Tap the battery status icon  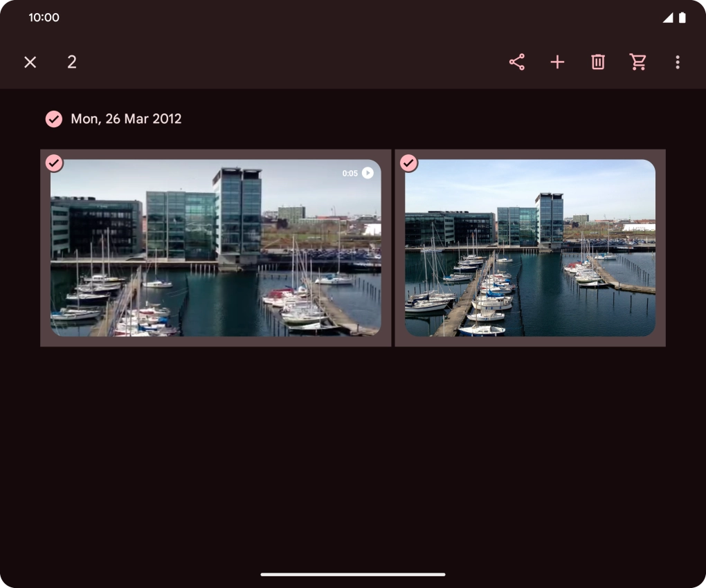tap(682, 18)
